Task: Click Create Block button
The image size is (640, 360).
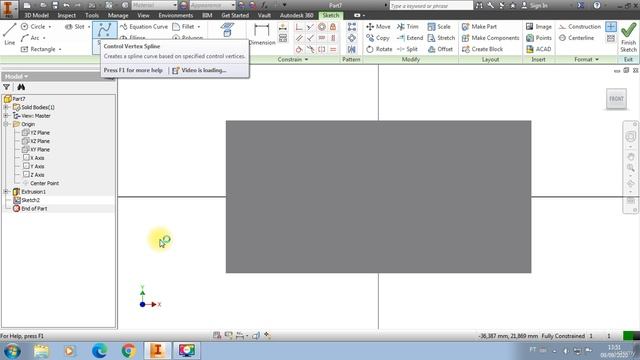Action: click(x=482, y=49)
